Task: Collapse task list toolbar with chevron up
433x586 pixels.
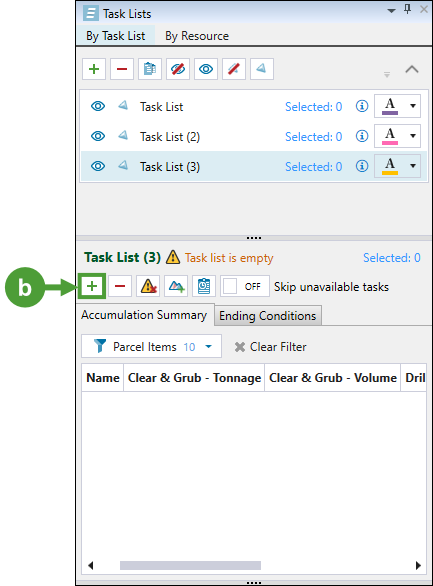Action: pyautogui.click(x=412, y=70)
